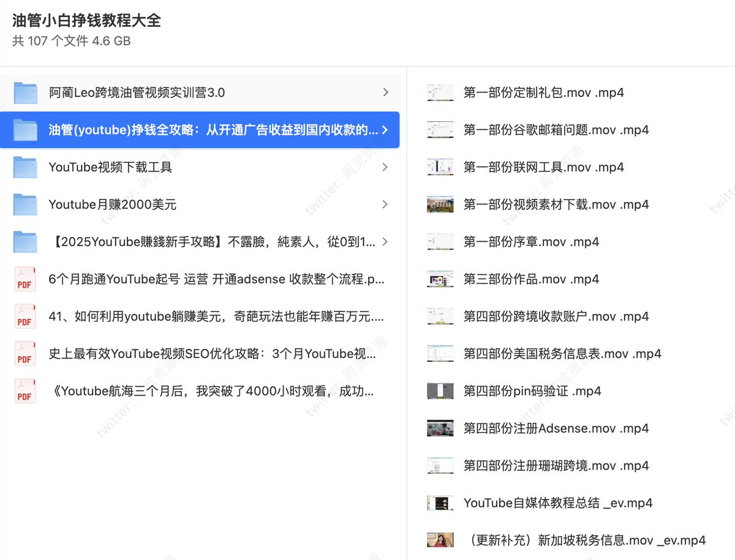Select file name YouTube自媒体教程总结 _ev.mp4
The image size is (735, 560).
(558, 503)
